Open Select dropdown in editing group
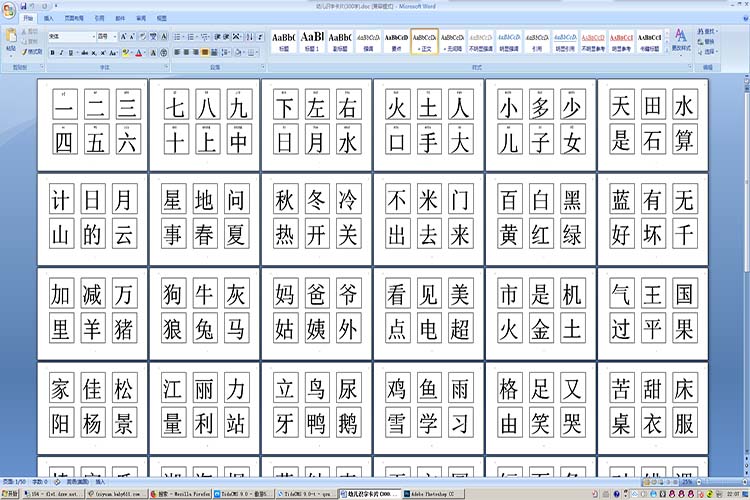750x500 pixels. click(x=706, y=52)
